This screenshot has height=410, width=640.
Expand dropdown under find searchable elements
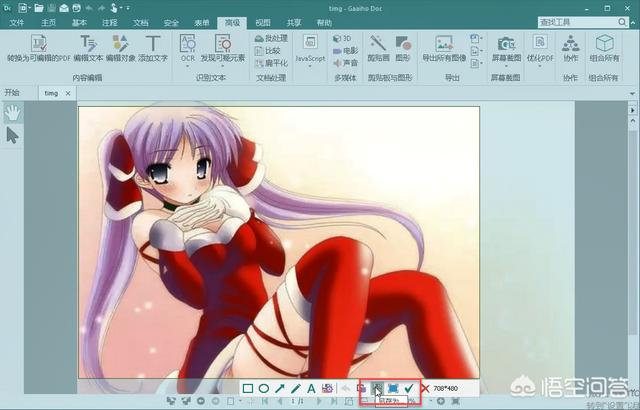click(223, 66)
